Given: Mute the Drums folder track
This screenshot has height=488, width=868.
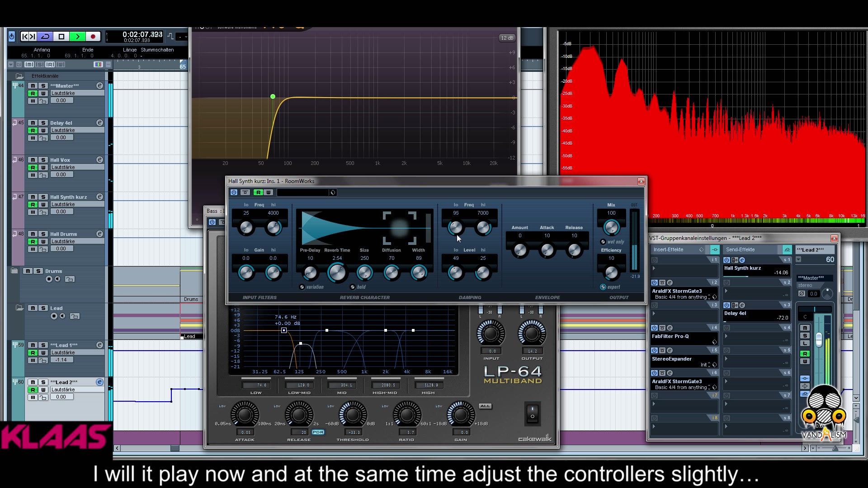Looking at the screenshot, I should coord(28,271).
